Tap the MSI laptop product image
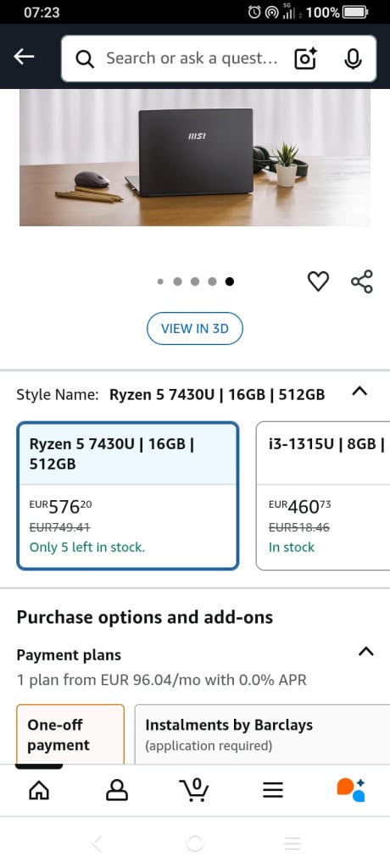 195,158
